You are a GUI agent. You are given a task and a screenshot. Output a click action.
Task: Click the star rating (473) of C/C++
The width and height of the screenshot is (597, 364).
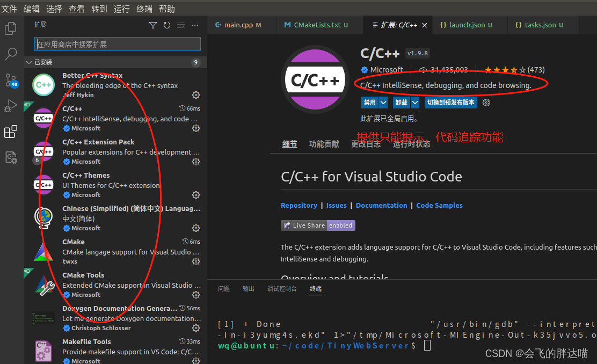tap(514, 70)
